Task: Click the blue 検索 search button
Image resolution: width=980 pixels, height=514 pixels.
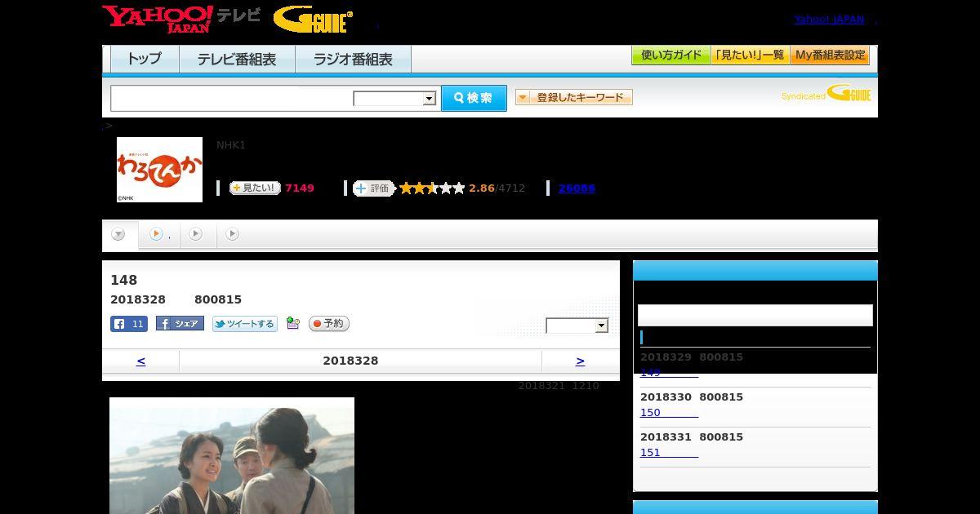Action: [x=474, y=98]
